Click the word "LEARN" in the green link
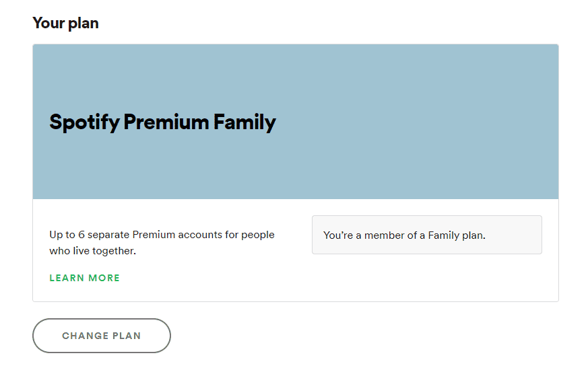The image size is (588, 370). pos(67,278)
